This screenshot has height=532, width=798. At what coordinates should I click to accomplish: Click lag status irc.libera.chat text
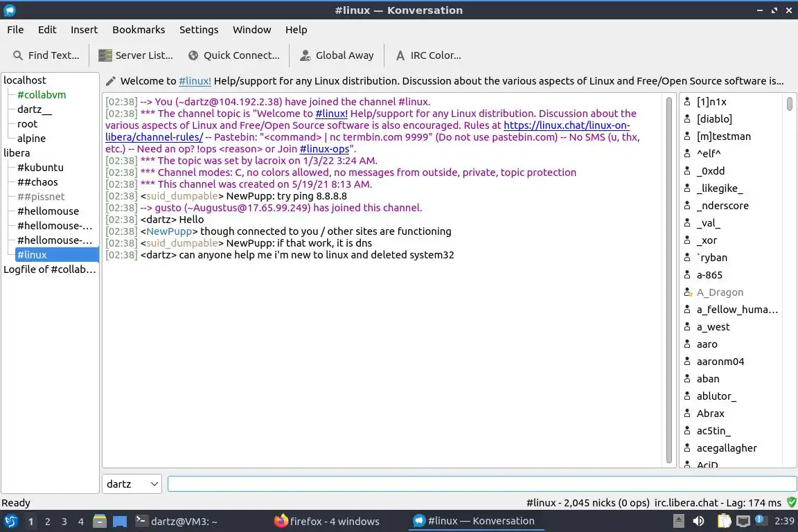tap(718, 503)
